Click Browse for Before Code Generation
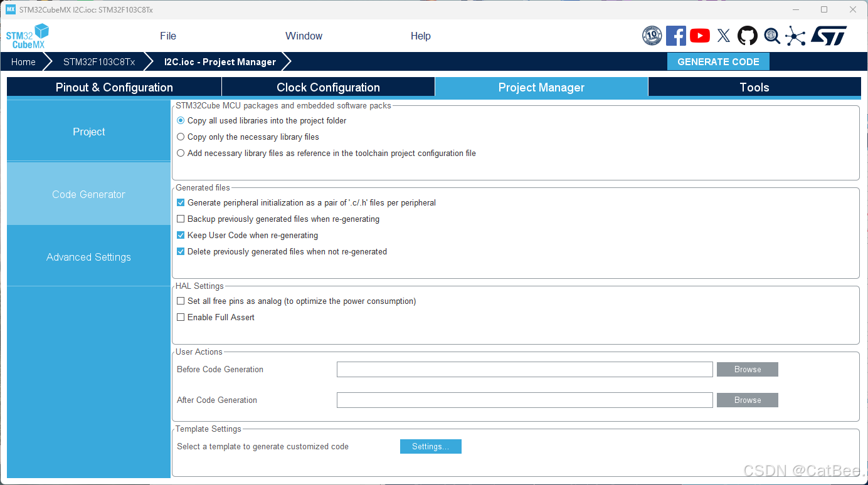Screen dimensions: 868x485 (x=748, y=369)
